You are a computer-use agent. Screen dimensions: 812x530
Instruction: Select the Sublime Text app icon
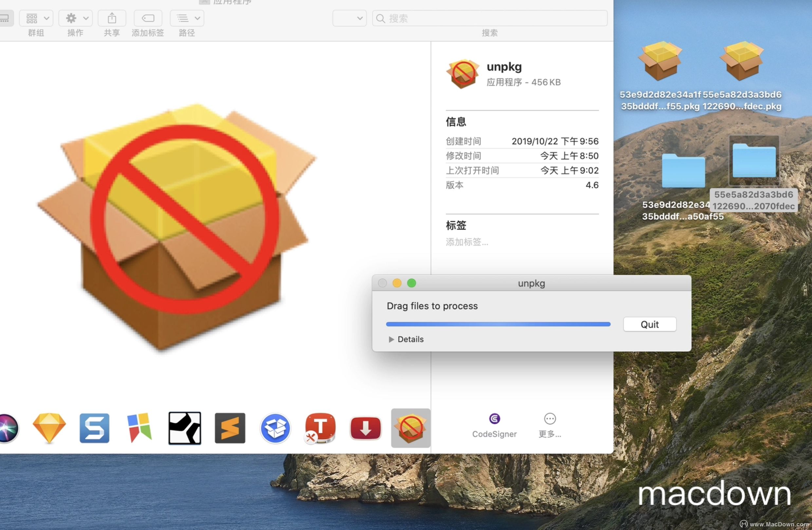(x=230, y=428)
